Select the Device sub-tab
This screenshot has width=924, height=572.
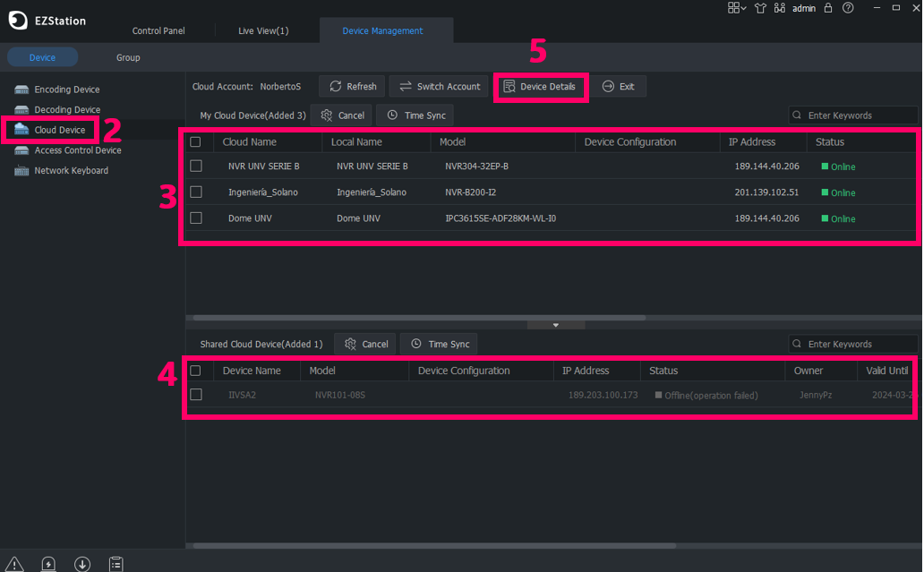pos(42,57)
